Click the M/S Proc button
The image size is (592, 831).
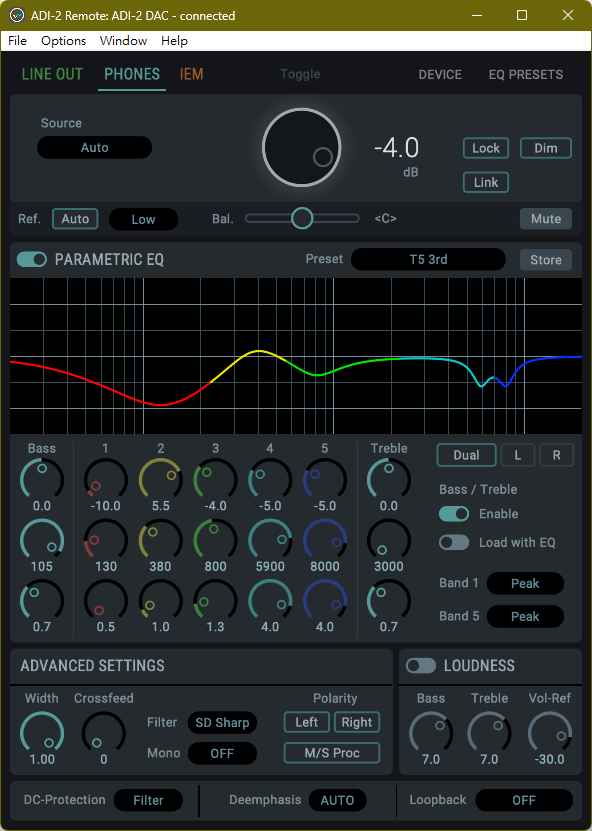click(x=332, y=753)
